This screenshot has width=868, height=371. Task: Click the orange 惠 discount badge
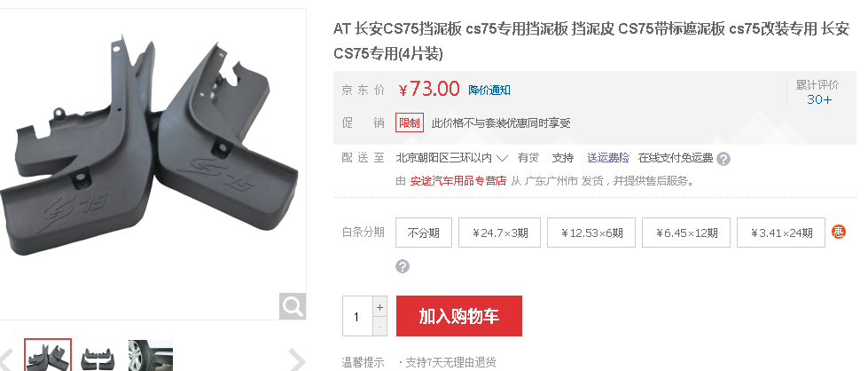click(x=839, y=232)
